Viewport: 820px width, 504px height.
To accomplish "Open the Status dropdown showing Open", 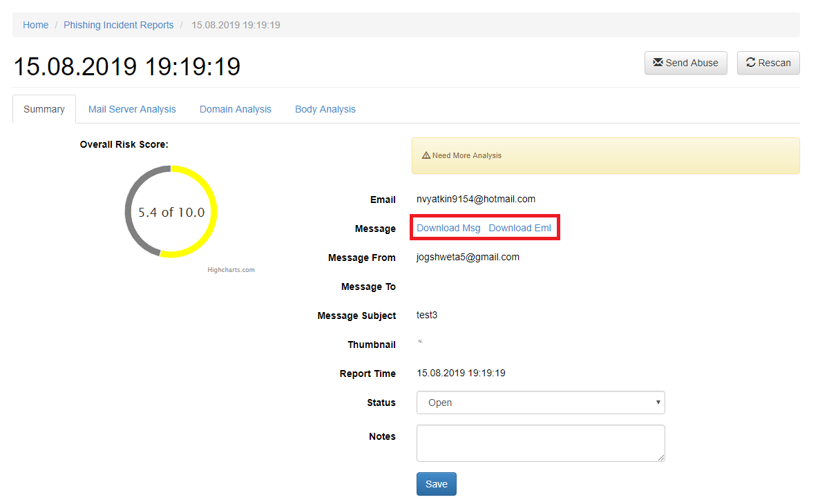I will tap(540, 403).
